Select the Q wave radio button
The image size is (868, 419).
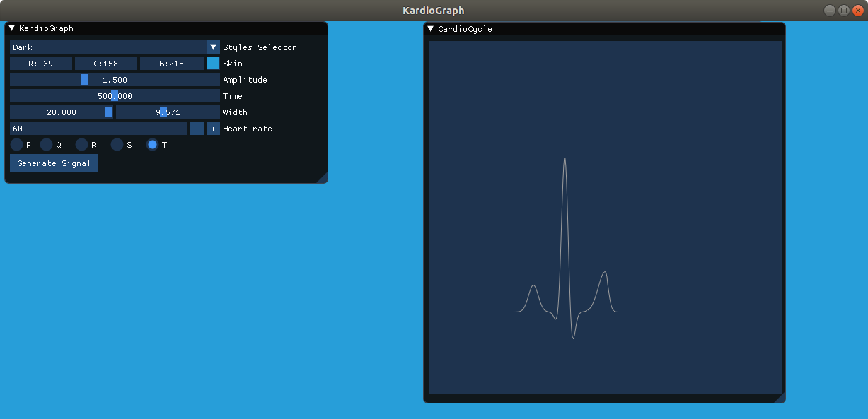click(48, 144)
